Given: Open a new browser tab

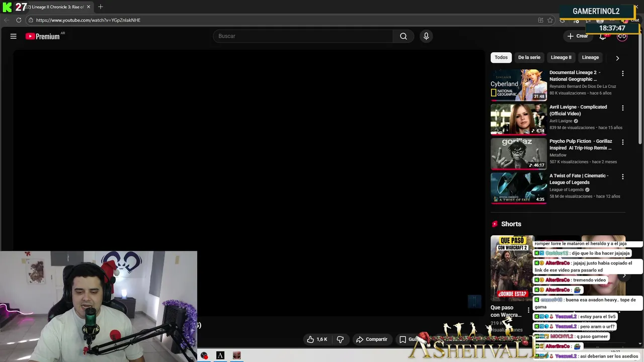Looking at the screenshot, I should coord(100,7).
